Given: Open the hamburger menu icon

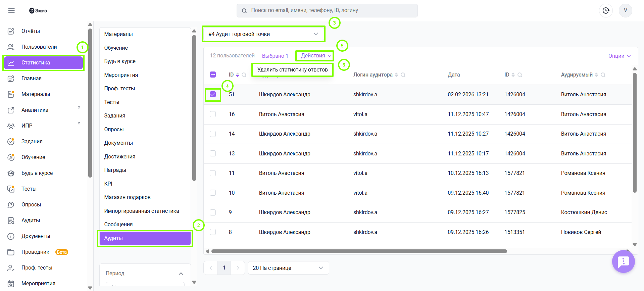Looking at the screenshot, I should 11,10.
